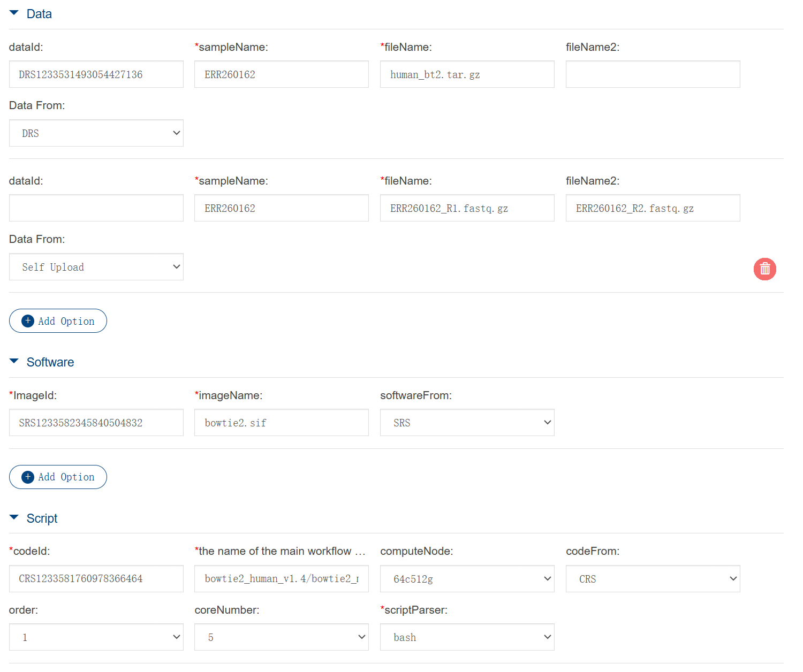803x672 pixels.
Task: Open the Data From dropdown showing DRS
Action: tap(96, 133)
